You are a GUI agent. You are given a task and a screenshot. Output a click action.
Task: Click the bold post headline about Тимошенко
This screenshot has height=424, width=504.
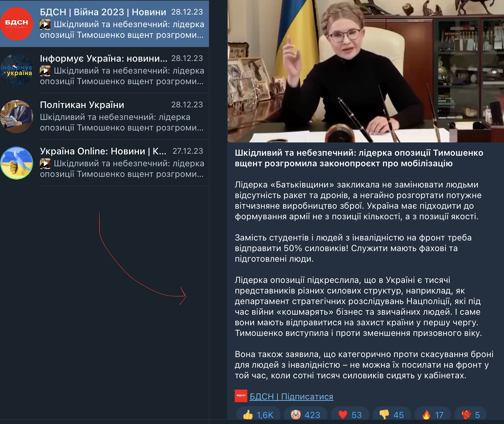pos(359,158)
